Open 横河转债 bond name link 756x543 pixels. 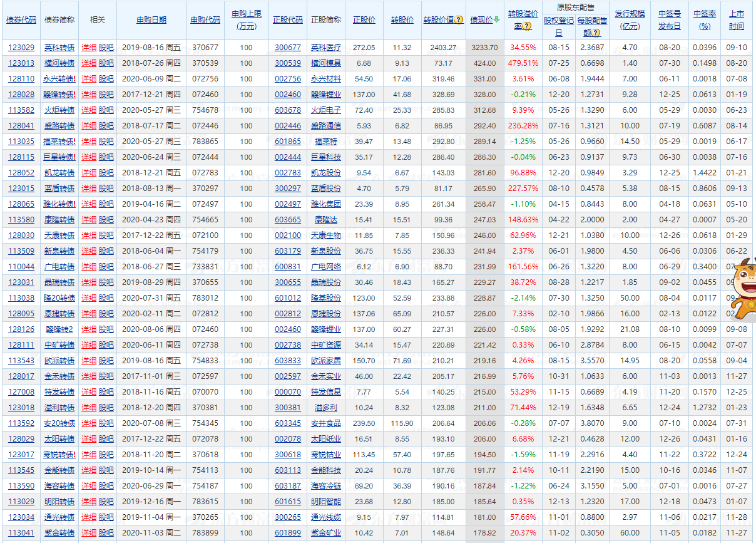pos(59,63)
